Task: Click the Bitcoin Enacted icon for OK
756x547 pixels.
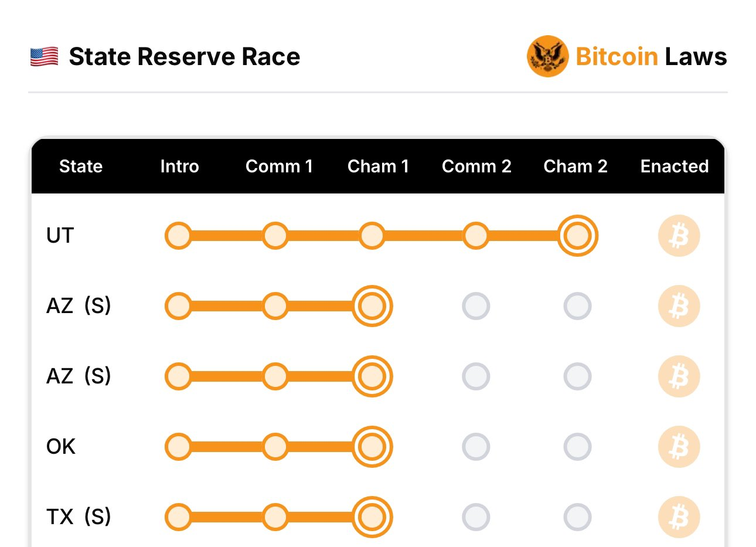Action: pos(679,447)
